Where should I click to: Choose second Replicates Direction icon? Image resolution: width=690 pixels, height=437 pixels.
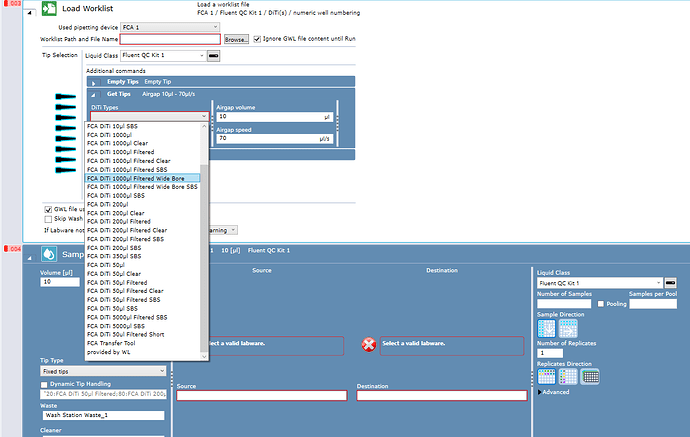568,377
